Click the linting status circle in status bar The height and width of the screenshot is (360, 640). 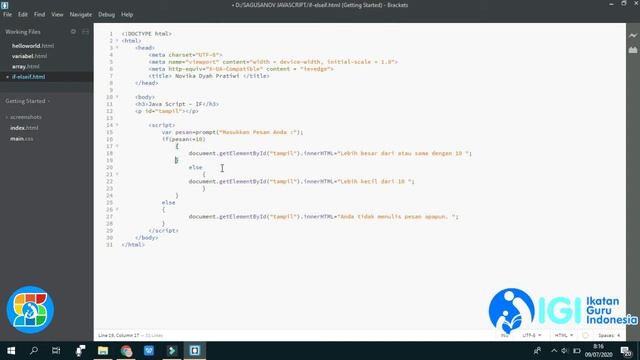585,335
